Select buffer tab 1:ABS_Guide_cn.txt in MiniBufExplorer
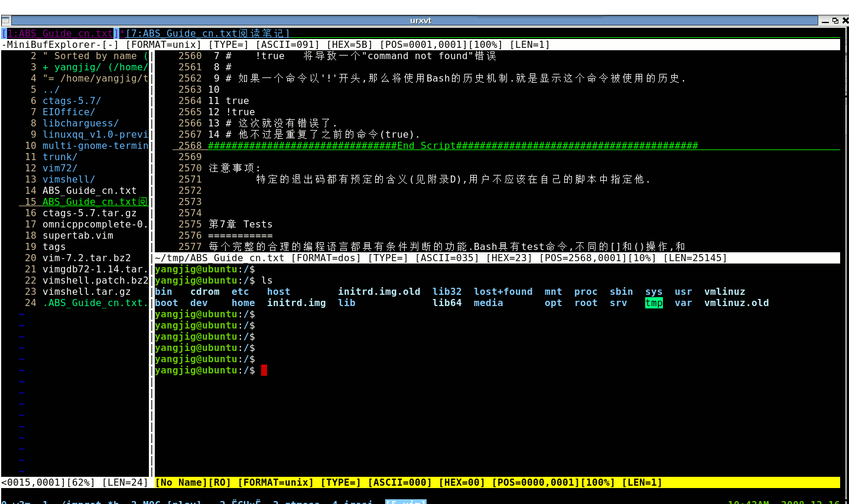 click(x=60, y=33)
